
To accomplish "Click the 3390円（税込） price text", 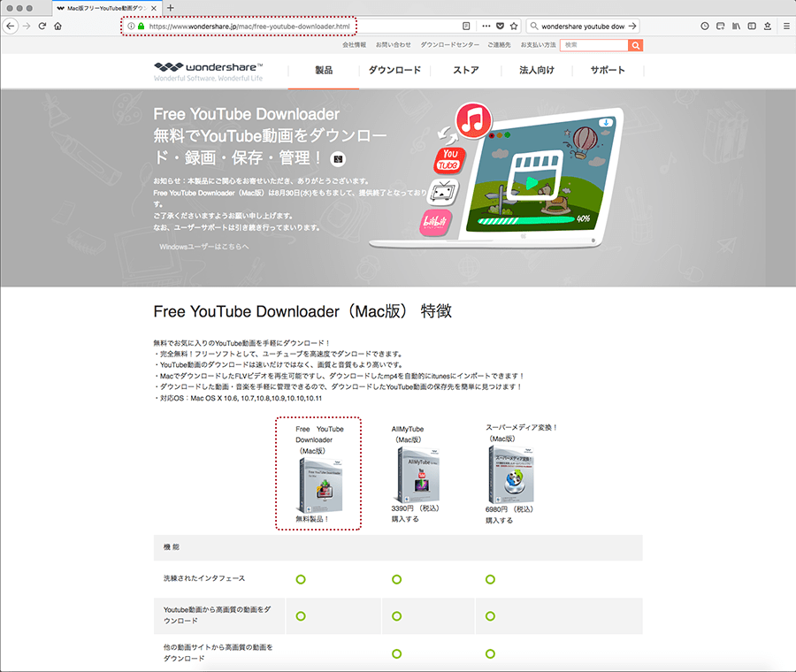I will 416,508.
